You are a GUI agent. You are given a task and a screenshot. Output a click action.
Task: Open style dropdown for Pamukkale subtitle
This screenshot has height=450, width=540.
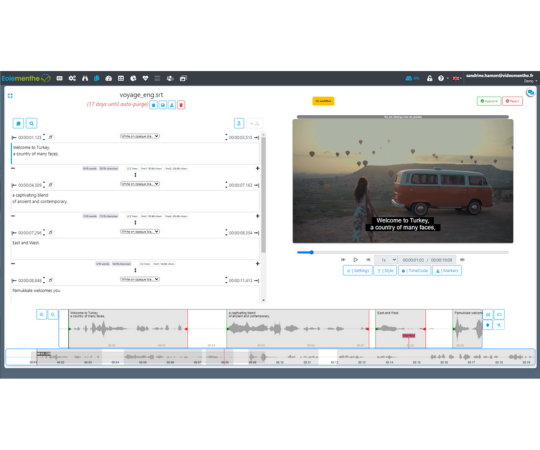tap(140, 279)
